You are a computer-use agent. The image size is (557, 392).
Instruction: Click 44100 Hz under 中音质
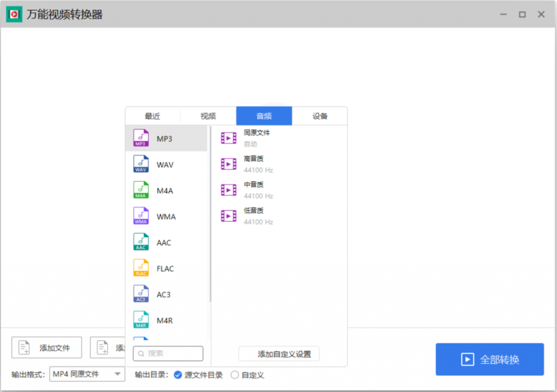[258, 196]
